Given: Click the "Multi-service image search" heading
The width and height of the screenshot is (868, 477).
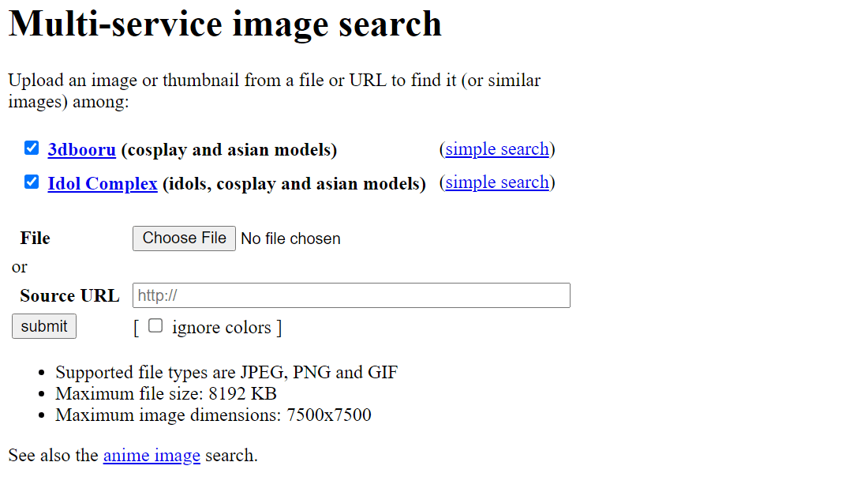Looking at the screenshot, I should click(225, 24).
